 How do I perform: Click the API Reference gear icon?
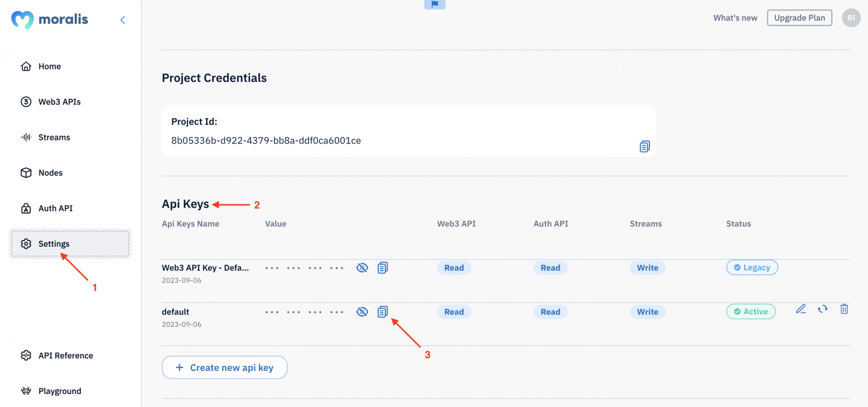(26, 356)
